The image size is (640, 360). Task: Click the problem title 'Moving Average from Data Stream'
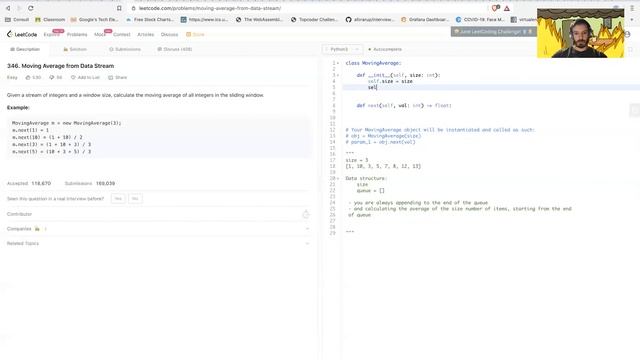pyautogui.click(x=68, y=66)
